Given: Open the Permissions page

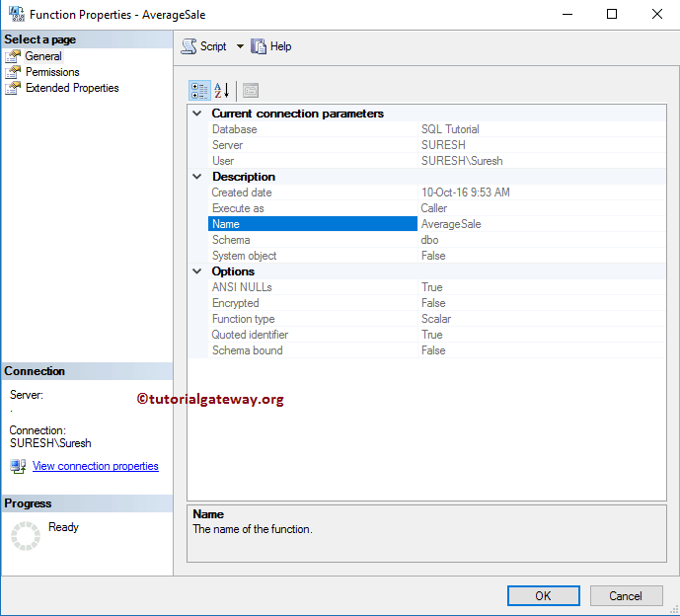Looking at the screenshot, I should [x=52, y=72].
